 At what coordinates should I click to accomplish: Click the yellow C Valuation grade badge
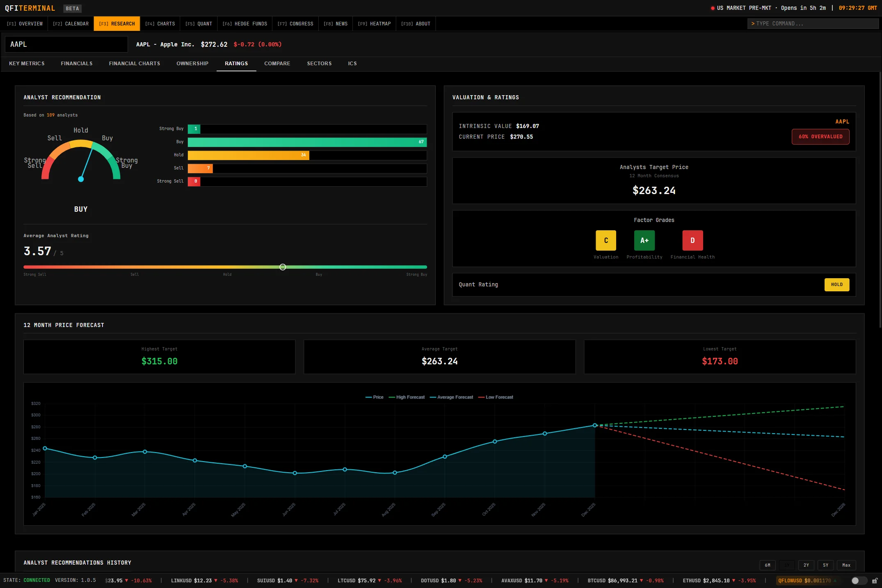[606, 240]
